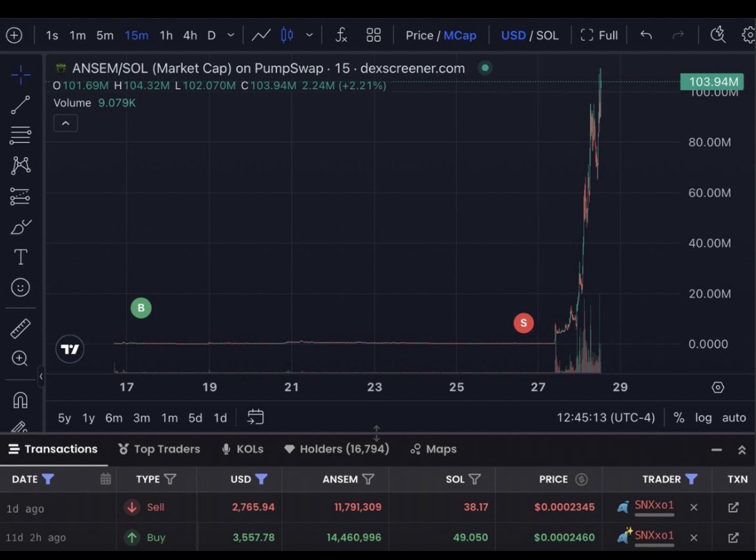Open the price scale settings hexagon icon
756x560 pixels.
(717, 388)
